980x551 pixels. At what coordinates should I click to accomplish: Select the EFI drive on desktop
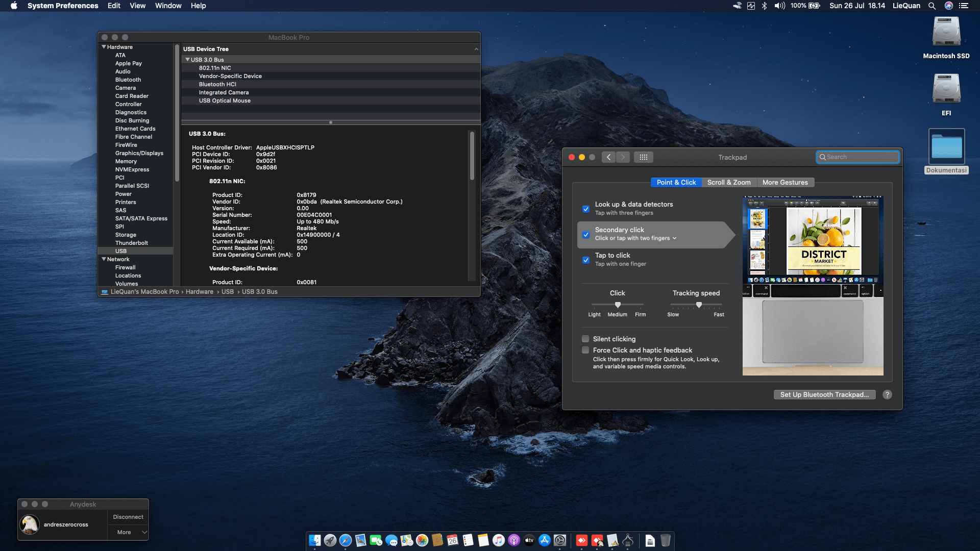click(x=946, y=89)
